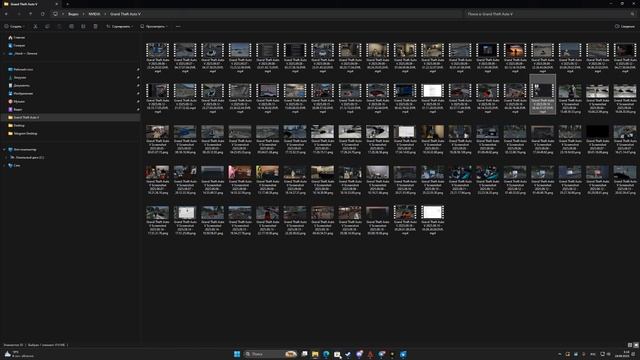Go back to the previous folder
This screenshot has height=360, width=640.
pos(6,14)
